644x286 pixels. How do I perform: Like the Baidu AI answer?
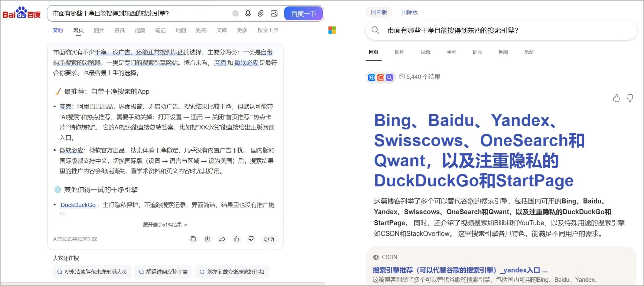tap(236, 239)
